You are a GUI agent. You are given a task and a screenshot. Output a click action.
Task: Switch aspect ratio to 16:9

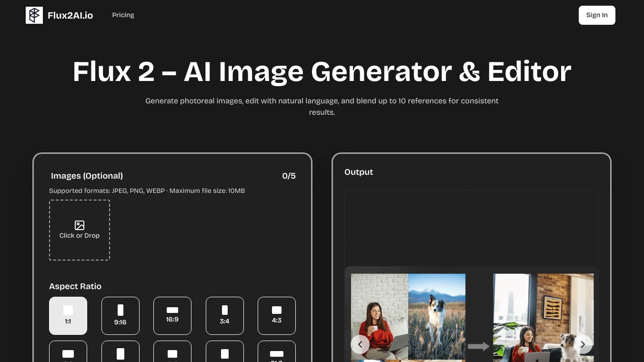pyautogui.click(x=172, y=316)
